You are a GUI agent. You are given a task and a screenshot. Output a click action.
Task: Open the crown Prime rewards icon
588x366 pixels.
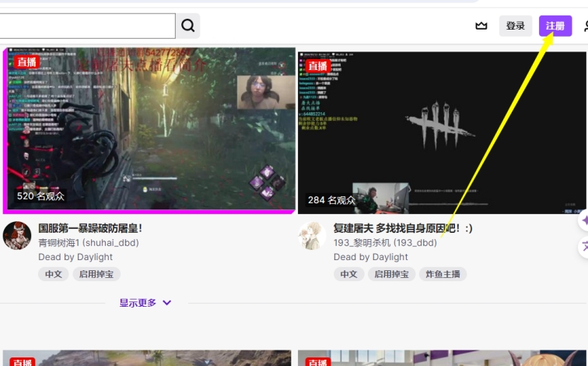481,26
